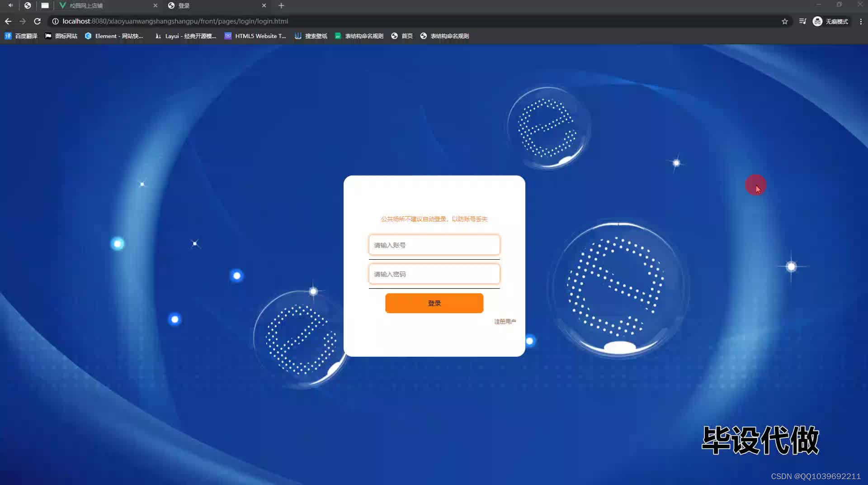Focus the 请输入密码 password field
Viewport: 868px width, 485px height.
[434, 274]
